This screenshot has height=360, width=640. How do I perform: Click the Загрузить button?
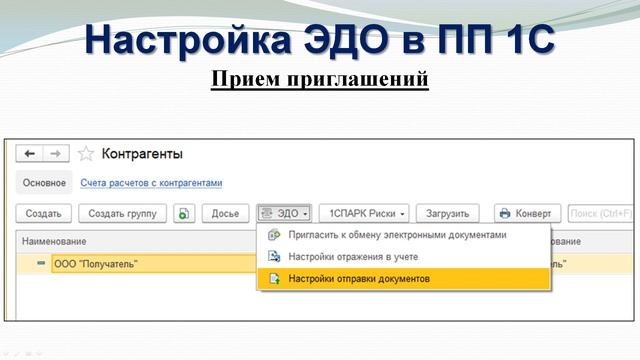pos(447,213)
